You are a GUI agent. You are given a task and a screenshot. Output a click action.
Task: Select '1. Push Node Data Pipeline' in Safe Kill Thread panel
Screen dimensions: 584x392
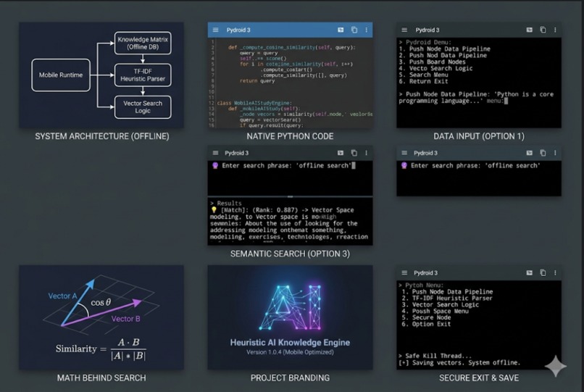tap(447, 292)
